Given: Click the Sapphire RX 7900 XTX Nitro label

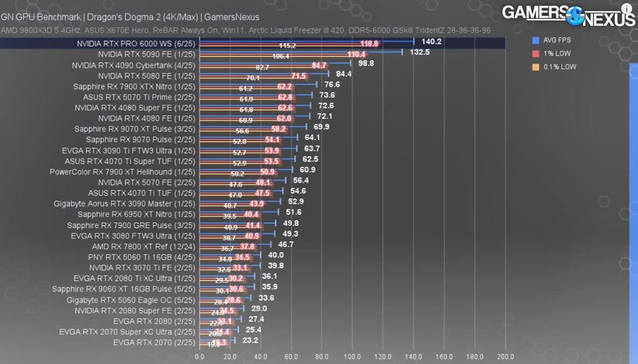Looking at the screenshot, I should (134, 86).
